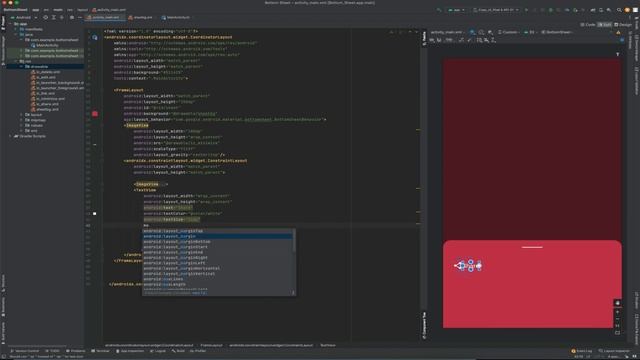This screenshot has width=640, height=360.
Task: Open the Android project view dropdown
Action: tap(24, 18)
